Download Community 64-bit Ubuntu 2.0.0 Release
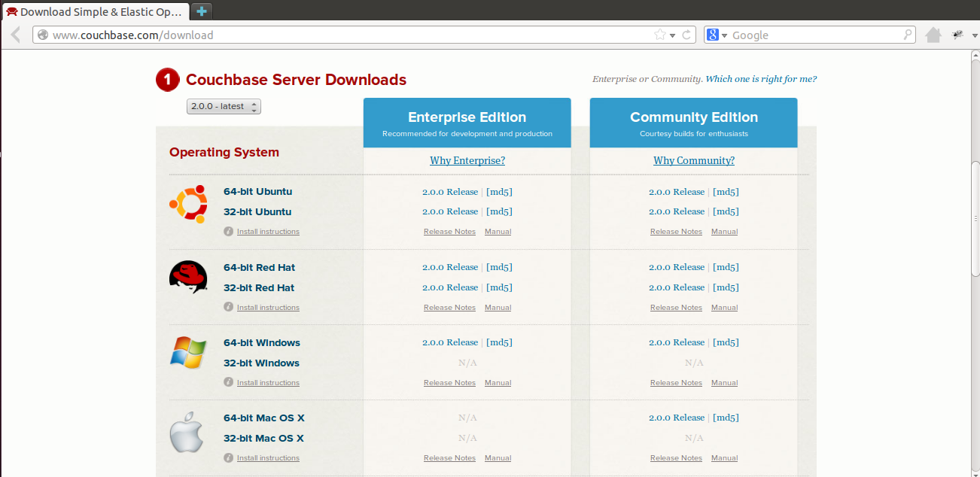 (x=677, y=192)
